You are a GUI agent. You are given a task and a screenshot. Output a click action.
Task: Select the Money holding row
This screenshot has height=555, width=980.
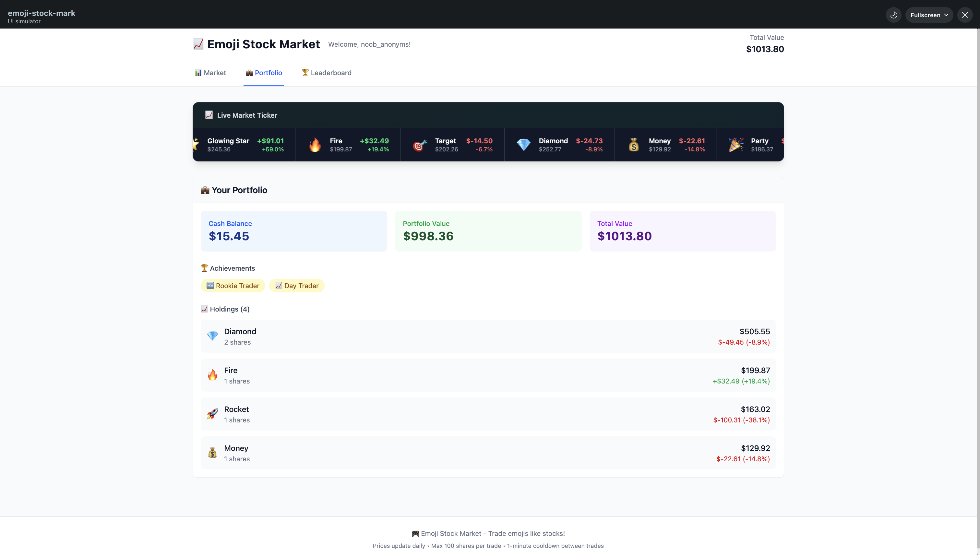[x=488, y=453]
